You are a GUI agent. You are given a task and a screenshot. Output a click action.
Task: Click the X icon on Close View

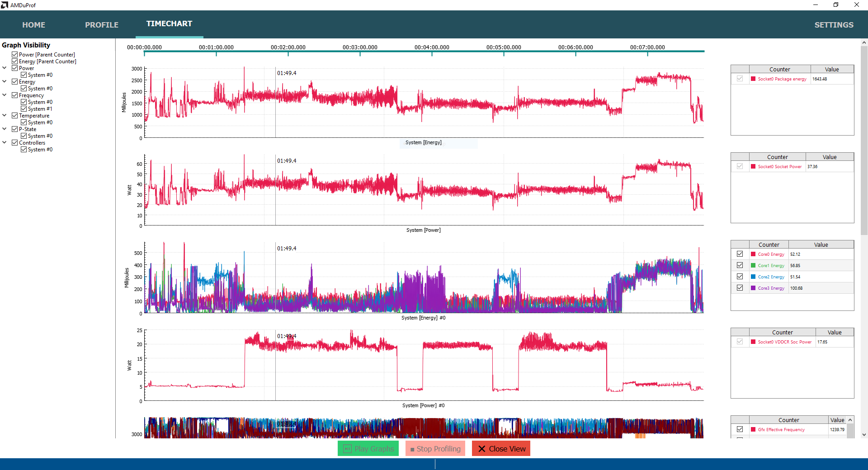(482, 449)
